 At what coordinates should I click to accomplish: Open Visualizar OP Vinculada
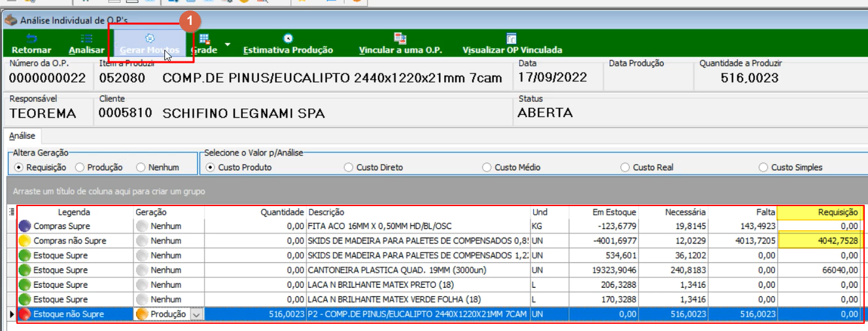click(512, 44)
